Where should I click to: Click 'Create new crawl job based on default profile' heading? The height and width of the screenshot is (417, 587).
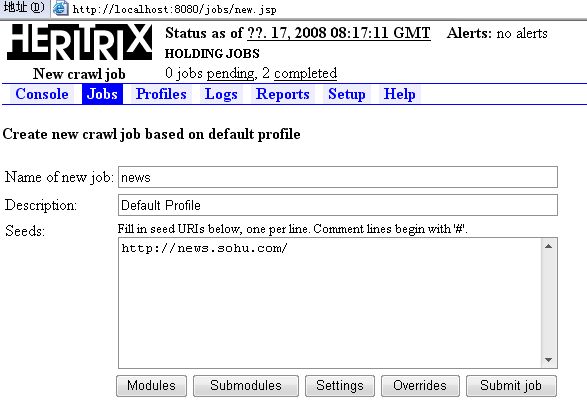click(151, 134)
